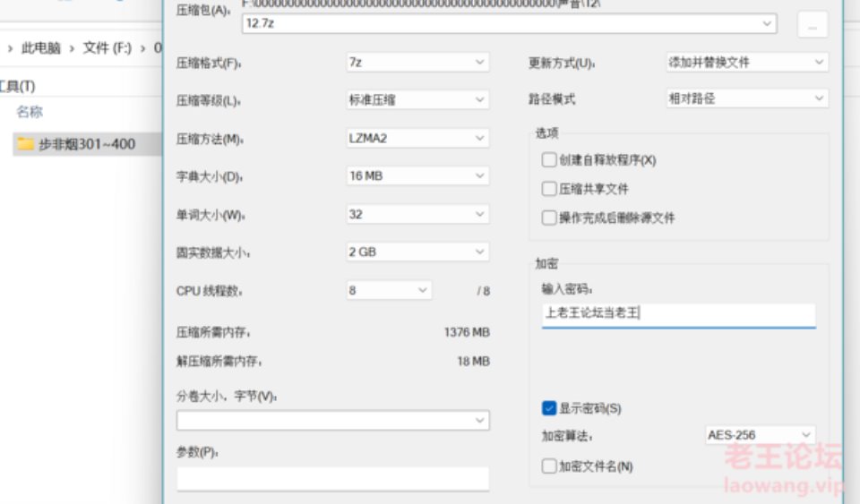
Task: Enable the compress shared files checkbox
Action: (549, 189)
